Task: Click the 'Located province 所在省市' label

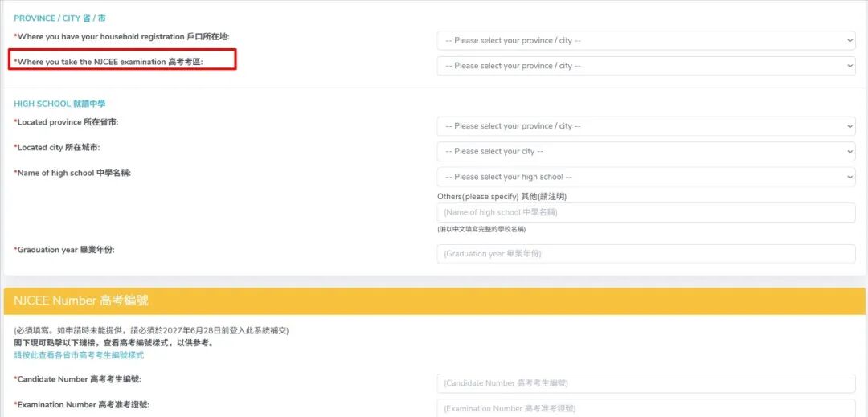Action: pyautogui.click(x=66, y=122)
